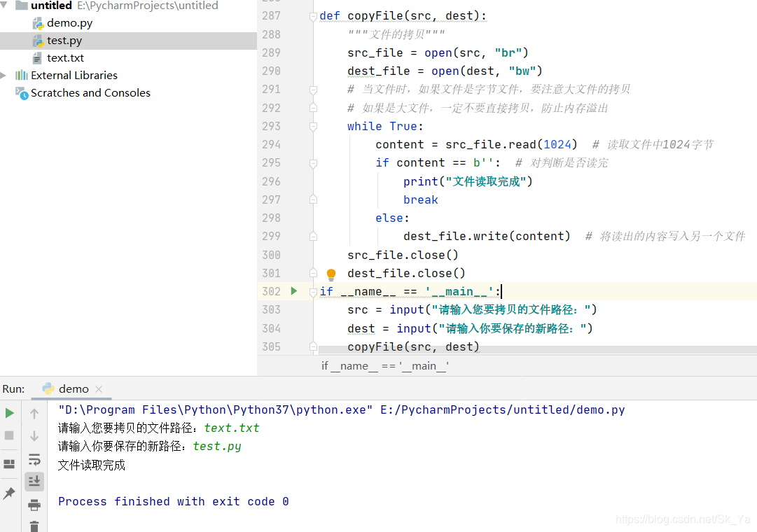Run script using gutter arrow on line 302

[x=294, y=291]
